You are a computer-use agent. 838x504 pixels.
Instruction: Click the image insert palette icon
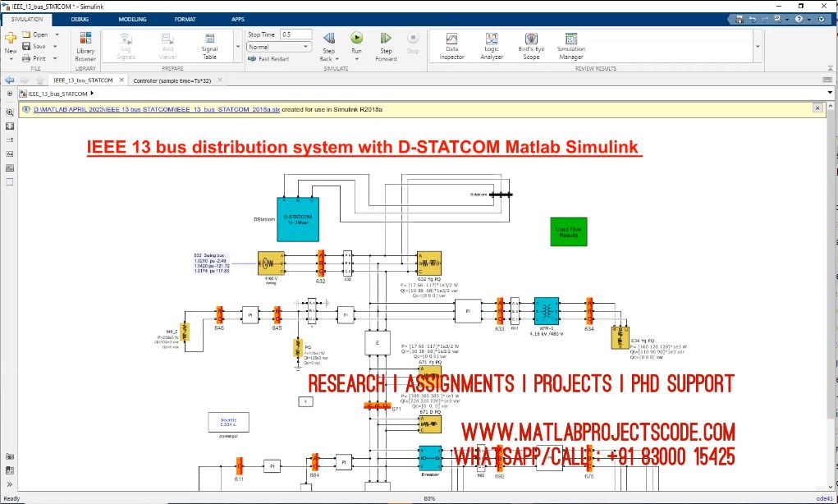pyautogui.click(x=10, y=167)
